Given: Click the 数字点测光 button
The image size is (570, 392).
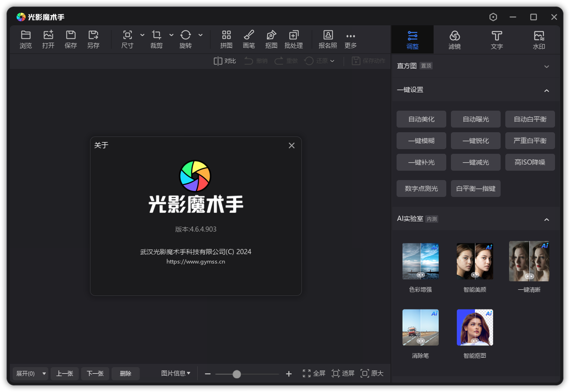Looking at the screenshot, I should pyautogui.click(x=421, y=188).
